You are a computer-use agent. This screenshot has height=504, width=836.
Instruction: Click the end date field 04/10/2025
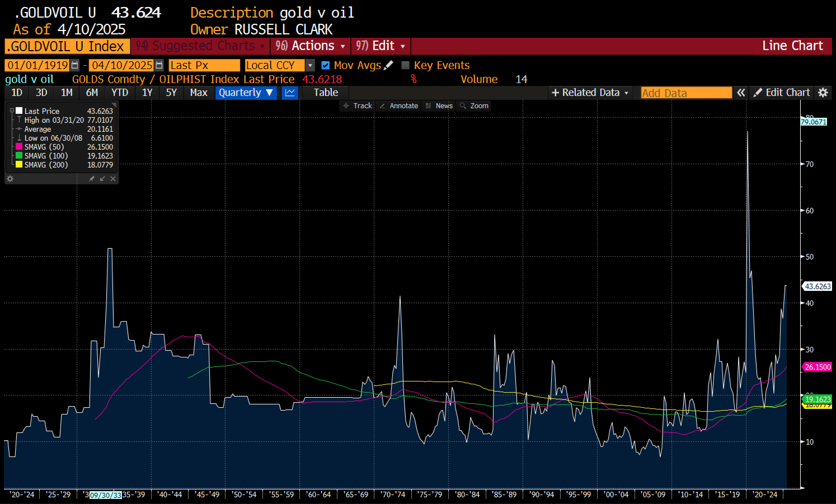tap(122, 65)
